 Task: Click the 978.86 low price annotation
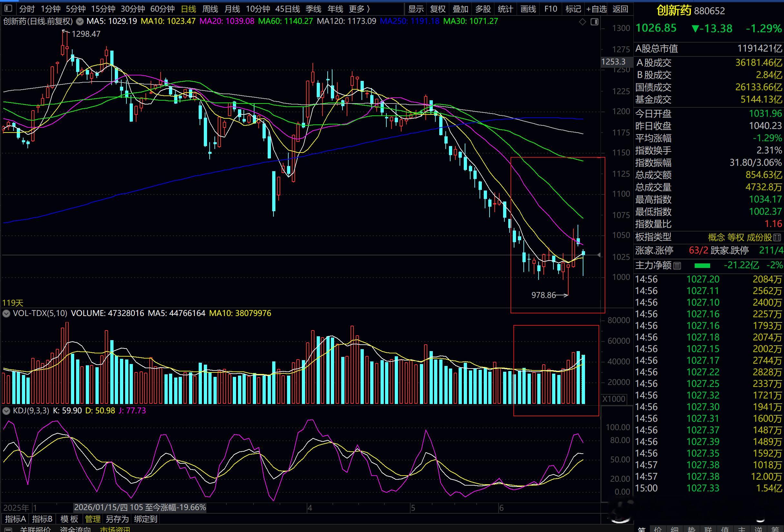(x=543, y=295)
